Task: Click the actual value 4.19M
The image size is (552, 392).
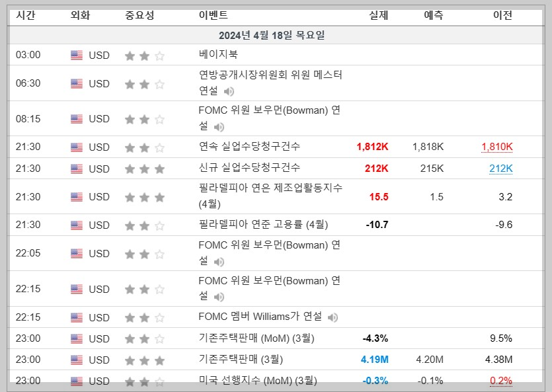Action: coord(375,360)
